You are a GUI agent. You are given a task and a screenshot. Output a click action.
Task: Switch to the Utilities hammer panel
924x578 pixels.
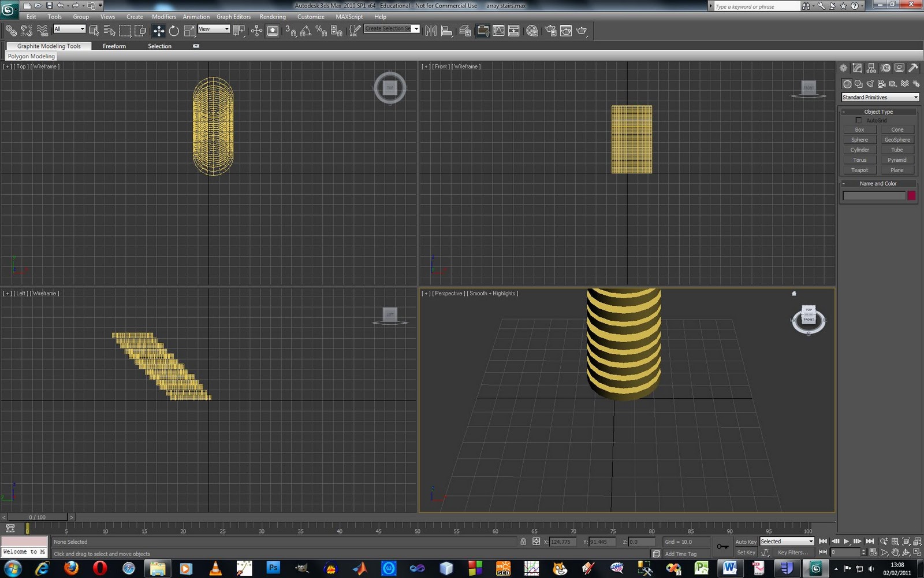(x=913, y=68)
